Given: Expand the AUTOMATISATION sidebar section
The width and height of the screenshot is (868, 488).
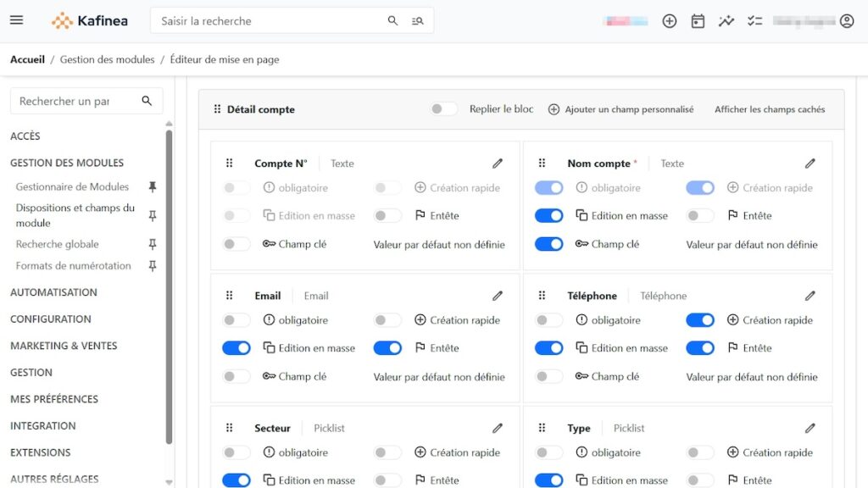Looking at the screenshot, I should 53,292.
